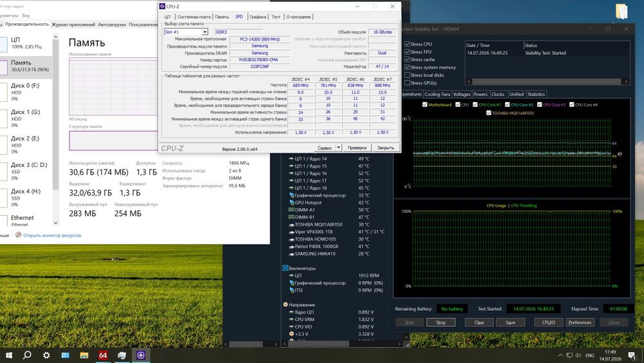
Task: Open Системная плата tab in CPU-Z
Action: click(194, 17)
